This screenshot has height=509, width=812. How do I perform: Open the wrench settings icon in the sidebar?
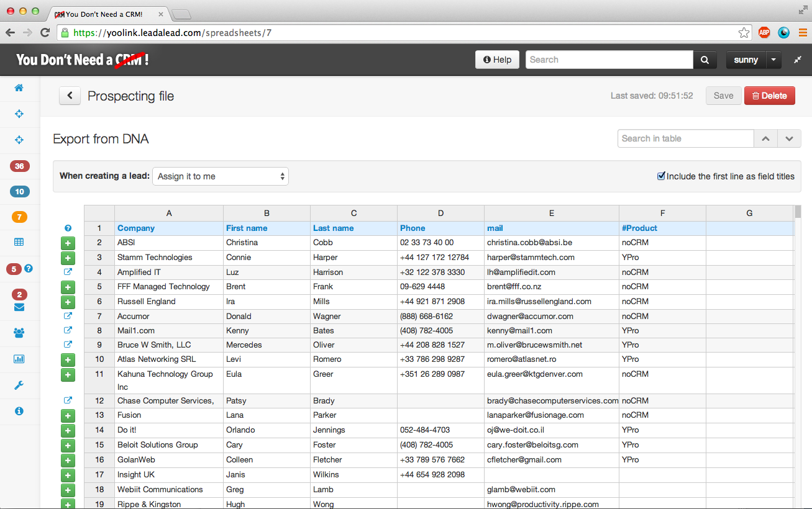pyautogui.click(x=19, y=385)
